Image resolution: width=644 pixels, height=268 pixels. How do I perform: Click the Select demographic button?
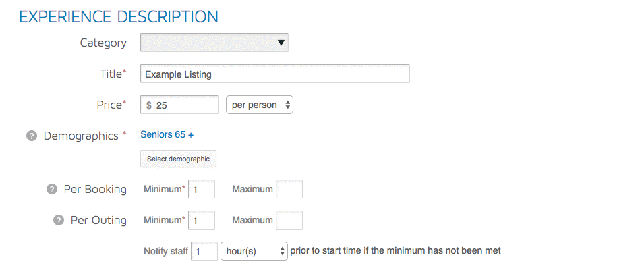178,159
